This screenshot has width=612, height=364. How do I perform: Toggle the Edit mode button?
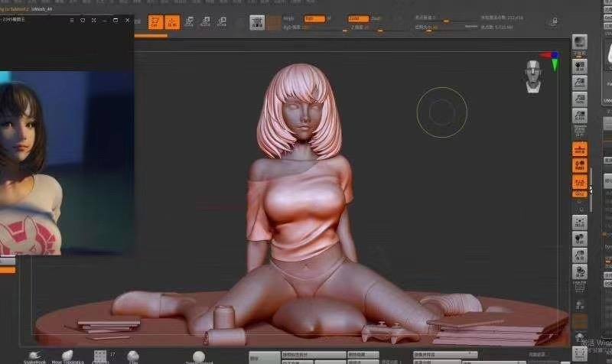point(155,23)
